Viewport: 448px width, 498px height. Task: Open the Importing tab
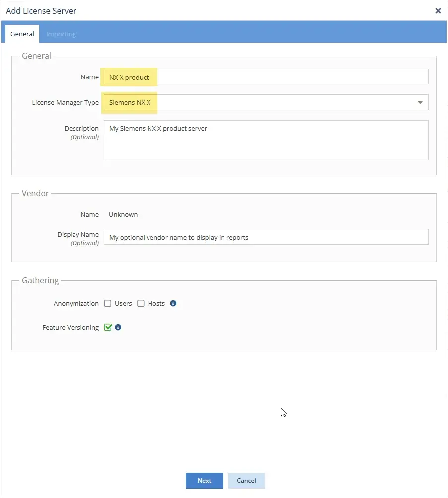(x=61, y=34)
